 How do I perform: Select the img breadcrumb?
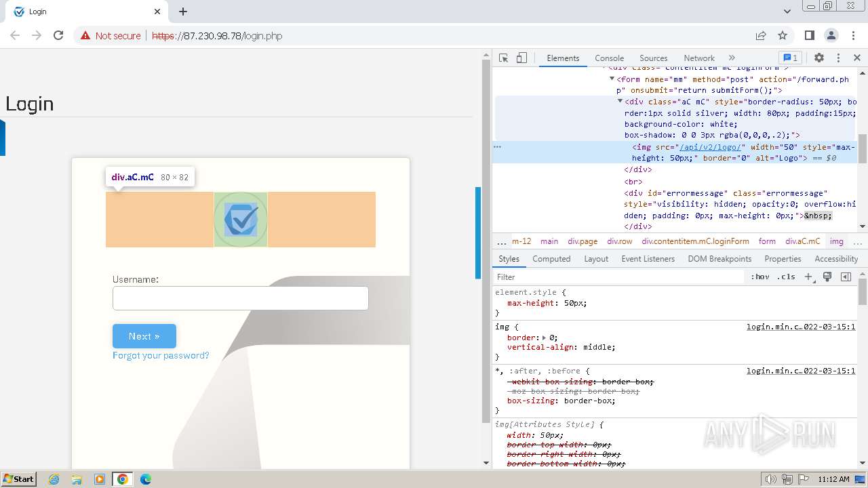click(837, 241)
